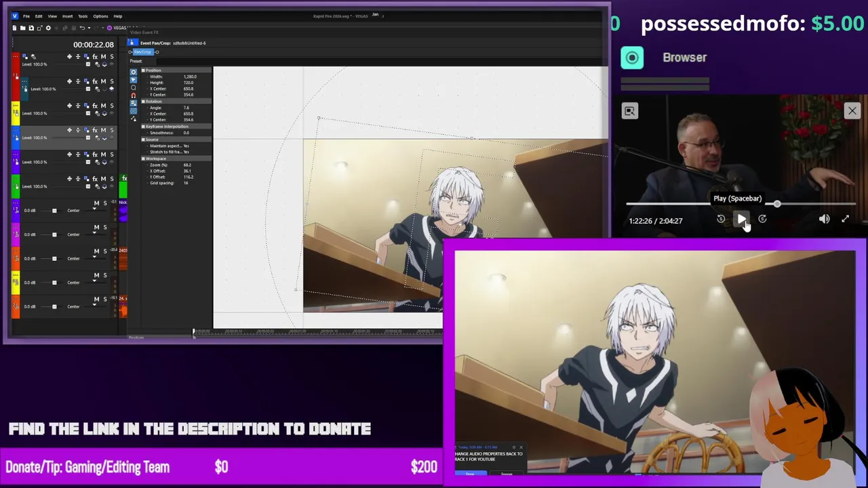The width and height of the screenshot is (868, 488).
Task: Click the rewind 5 seconds icon
Action: coord(721,219)
